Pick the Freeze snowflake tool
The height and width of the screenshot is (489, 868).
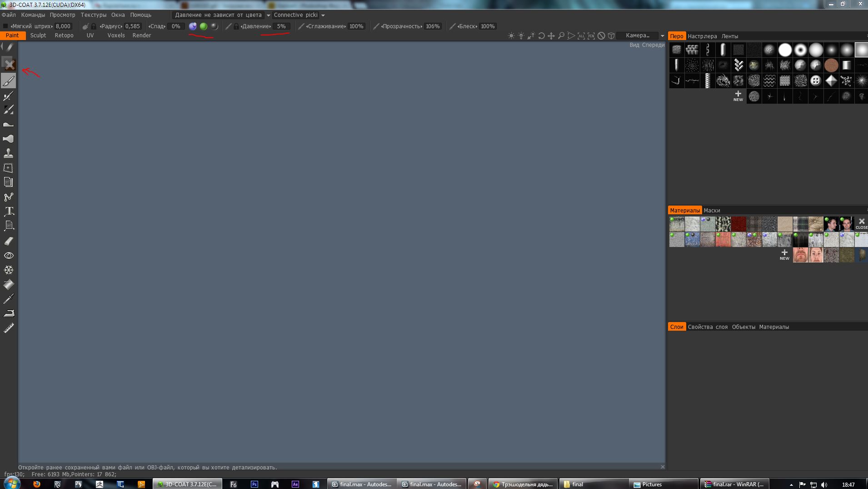[x=9, y=270]
